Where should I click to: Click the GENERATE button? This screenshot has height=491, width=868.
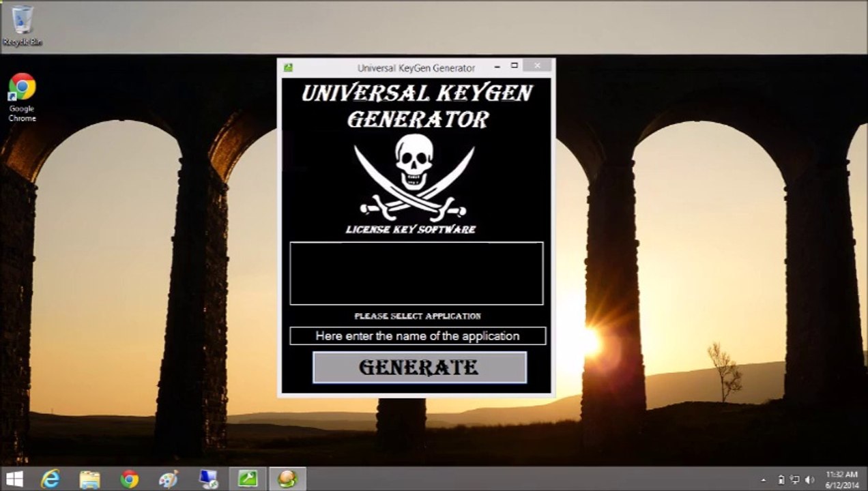419,368
